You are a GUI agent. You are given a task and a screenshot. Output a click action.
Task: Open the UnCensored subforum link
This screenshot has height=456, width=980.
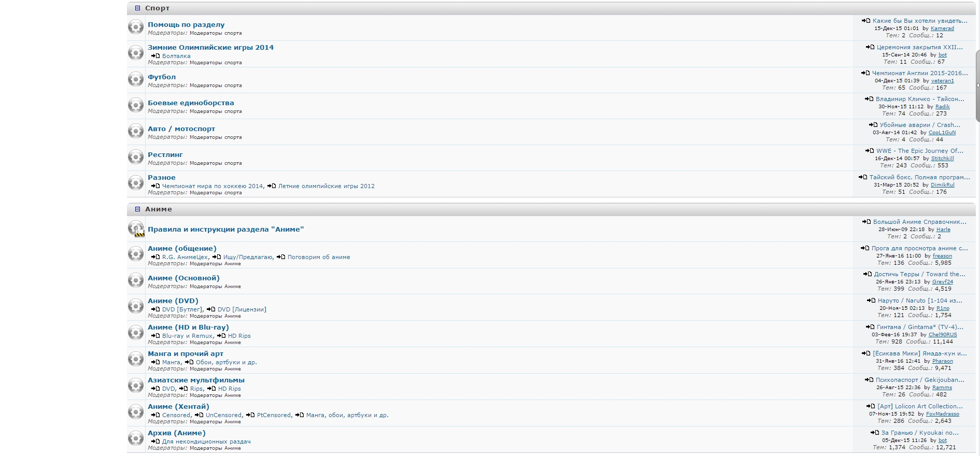(x=223, y=415)
